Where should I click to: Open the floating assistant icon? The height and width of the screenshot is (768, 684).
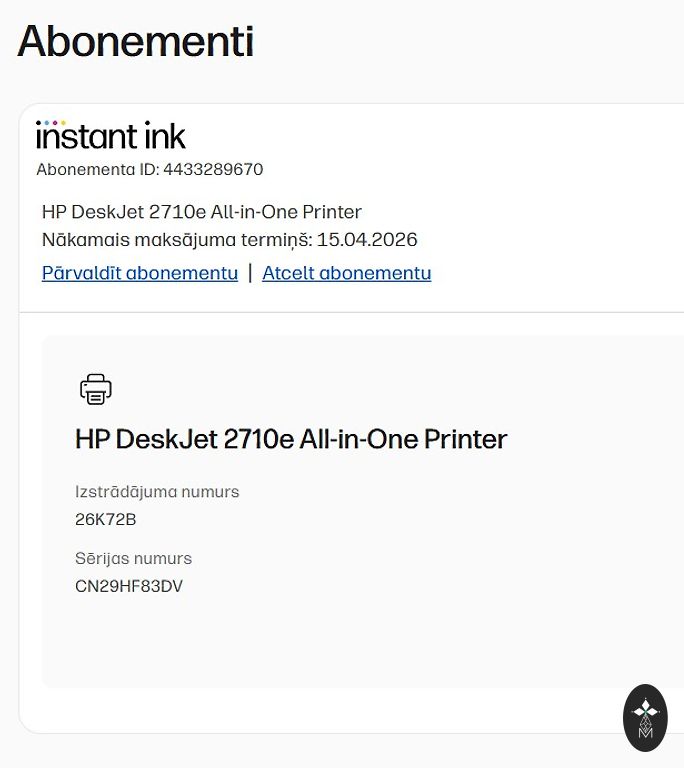pyautogui.click(x=645, y=717)
